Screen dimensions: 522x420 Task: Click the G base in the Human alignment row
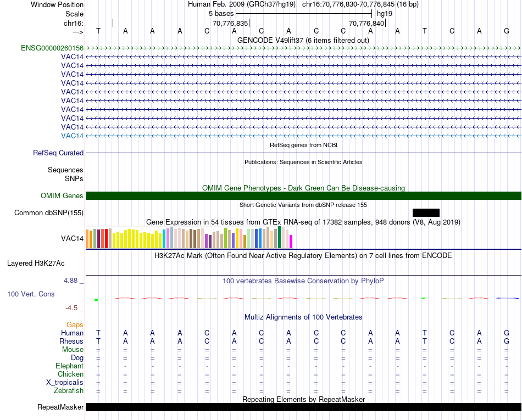click(x=507, y=333)
